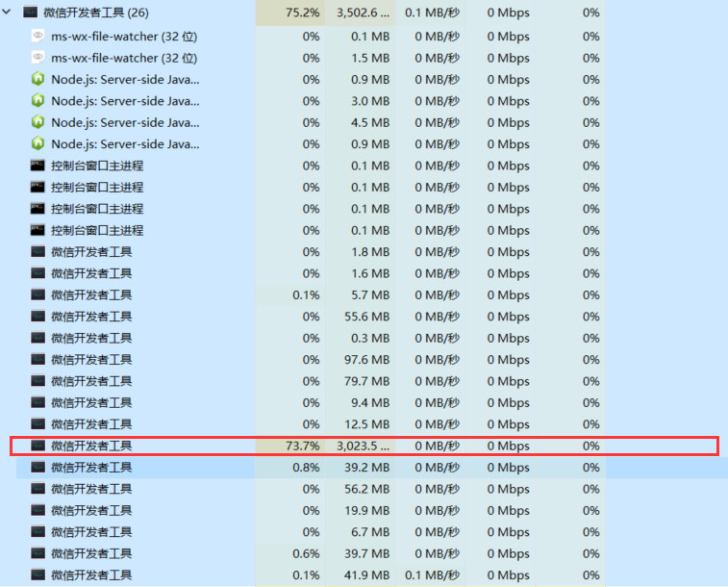
Task: Select the 41.9 MB memory cell
Action: tap(366, 574)
